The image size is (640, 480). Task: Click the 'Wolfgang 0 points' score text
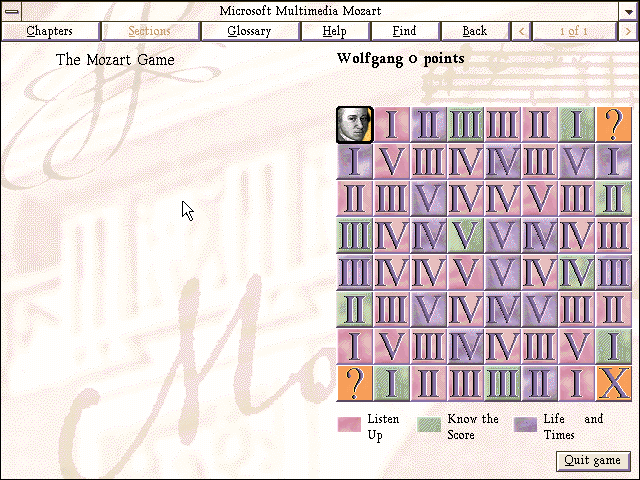pyautogui.click(x=400, y=59)
